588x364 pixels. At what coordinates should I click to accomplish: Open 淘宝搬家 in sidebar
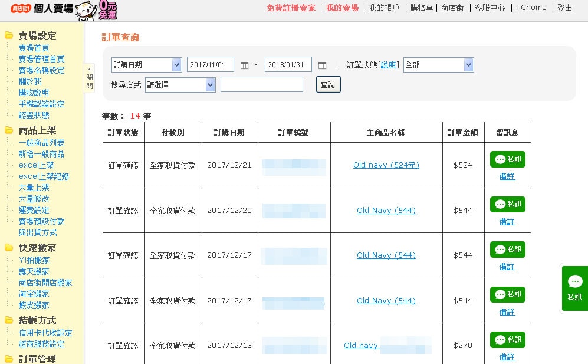point(34,294)
